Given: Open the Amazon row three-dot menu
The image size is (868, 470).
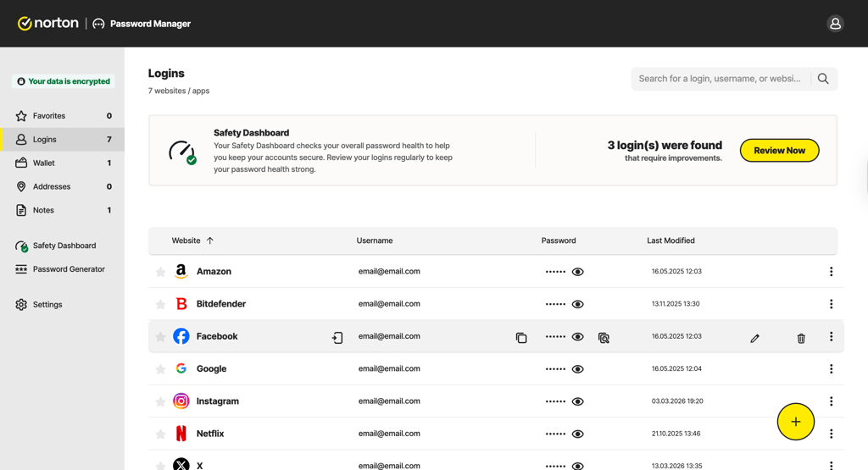Looking at the screenshot, I should pyautogui.click(x=831, y=272).
